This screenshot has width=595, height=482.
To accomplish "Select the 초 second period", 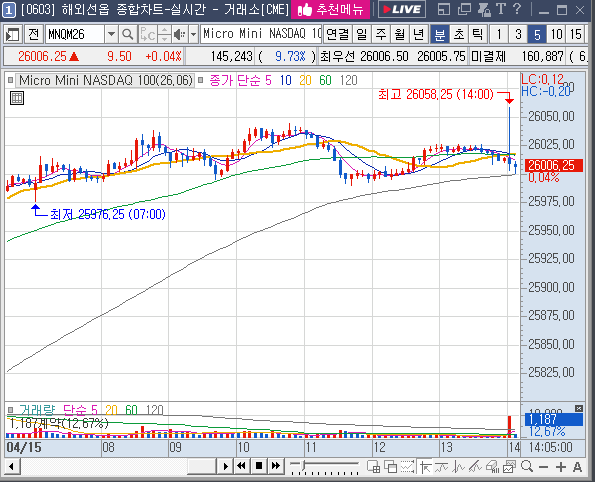I will (459, 35).
